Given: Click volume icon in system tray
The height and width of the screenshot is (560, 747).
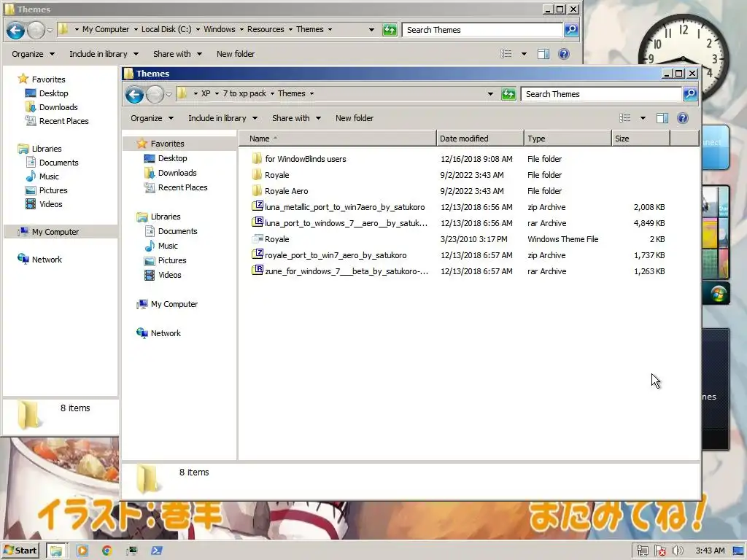Looking at the screenshot, I should pos(677,551).
